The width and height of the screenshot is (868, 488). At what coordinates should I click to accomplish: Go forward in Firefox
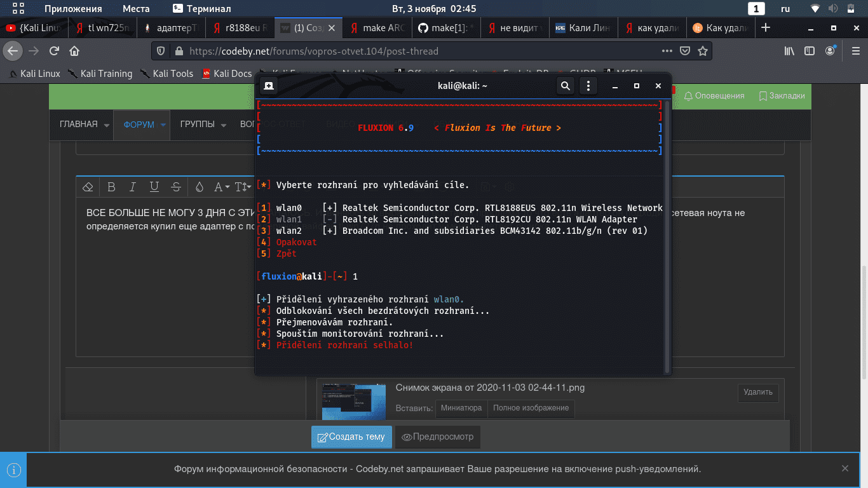coord(34,51)
